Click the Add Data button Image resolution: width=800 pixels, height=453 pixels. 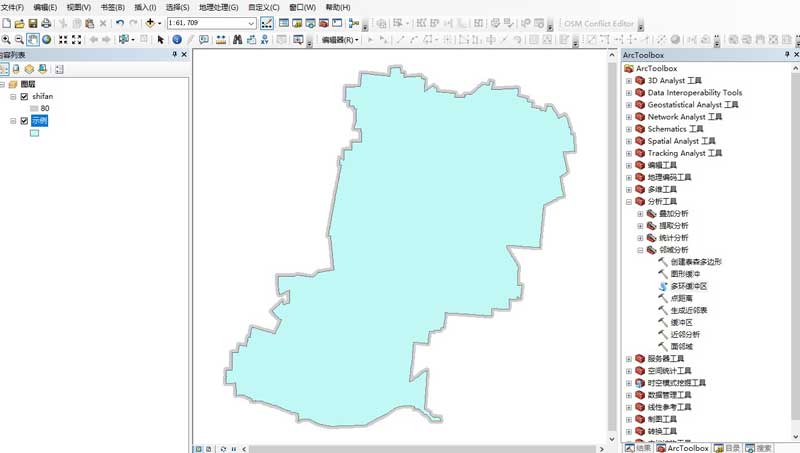click(x=150, y=23)
